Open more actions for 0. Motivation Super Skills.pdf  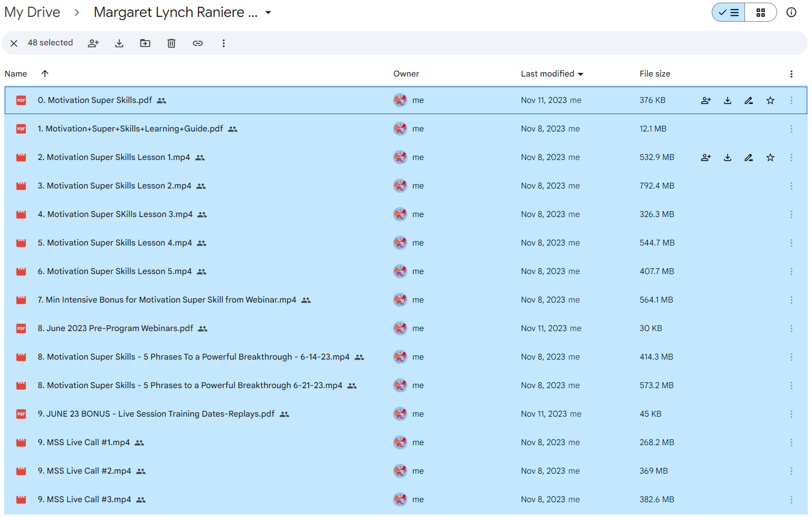[x=791, y=100]
